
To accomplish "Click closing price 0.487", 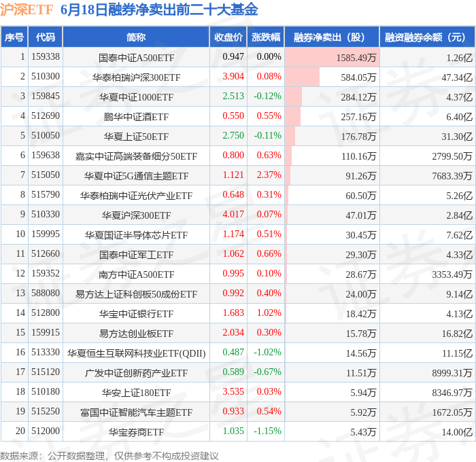I will [233, 352].
